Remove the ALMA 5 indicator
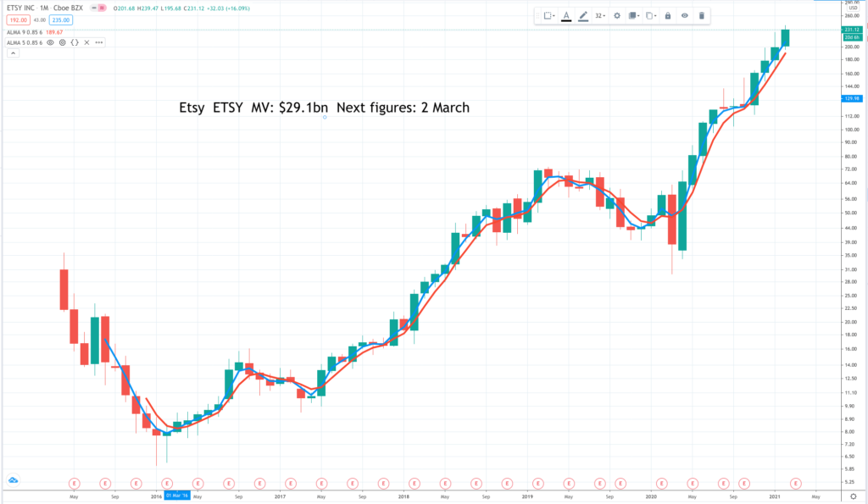Image resolution: width=868 pixels, height=504 pixels. (87, 42)
